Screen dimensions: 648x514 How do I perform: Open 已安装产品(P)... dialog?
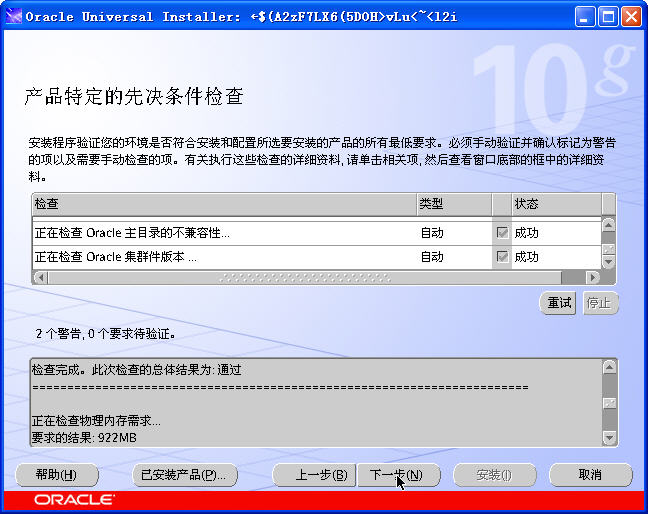[185, 475]
